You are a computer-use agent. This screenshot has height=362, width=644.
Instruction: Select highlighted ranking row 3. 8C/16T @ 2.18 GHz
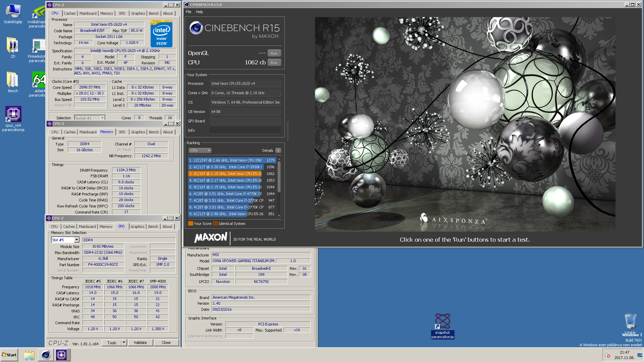tap(232, 174)
